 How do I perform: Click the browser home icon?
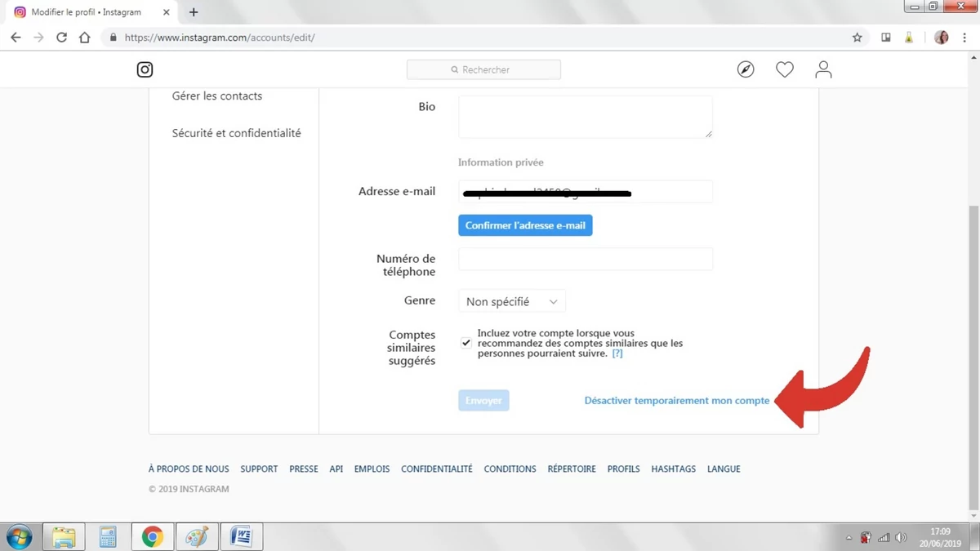(84, 38)
